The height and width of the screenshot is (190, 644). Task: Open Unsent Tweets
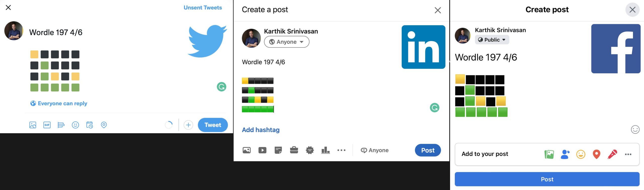click(203, 8)
